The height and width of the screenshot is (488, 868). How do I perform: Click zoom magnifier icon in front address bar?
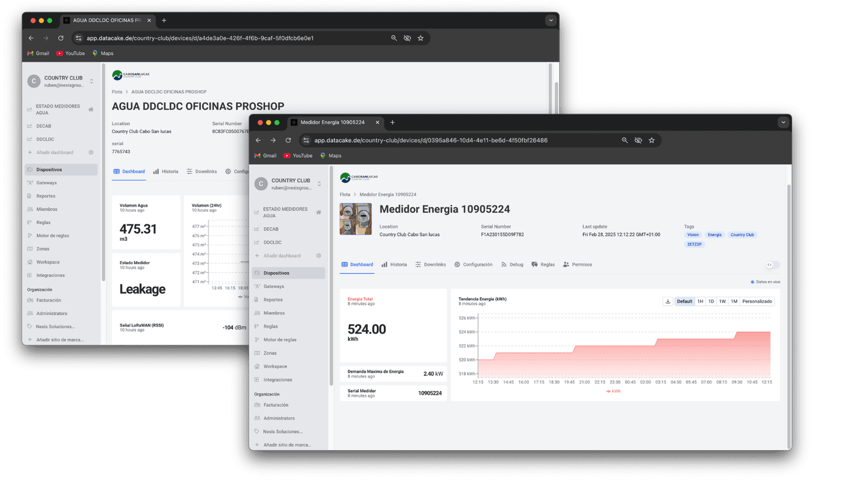tap(625, 140)
